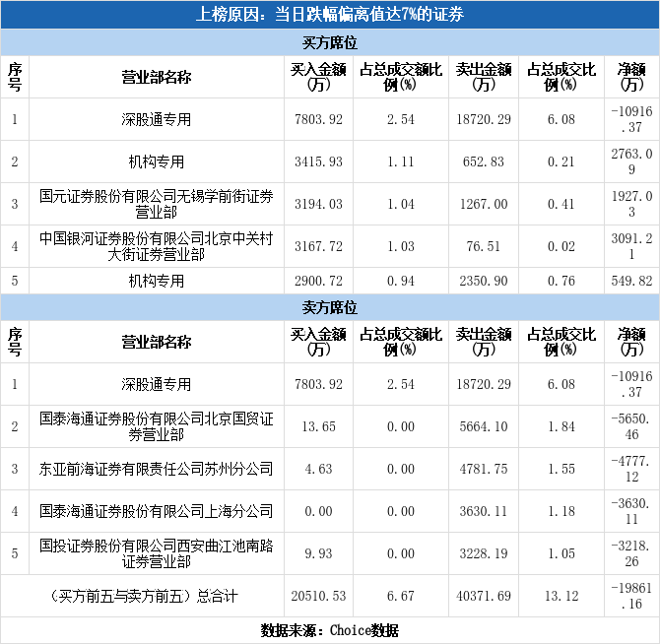
Task: Click the percentage 0.02
Action: [561, 246]
